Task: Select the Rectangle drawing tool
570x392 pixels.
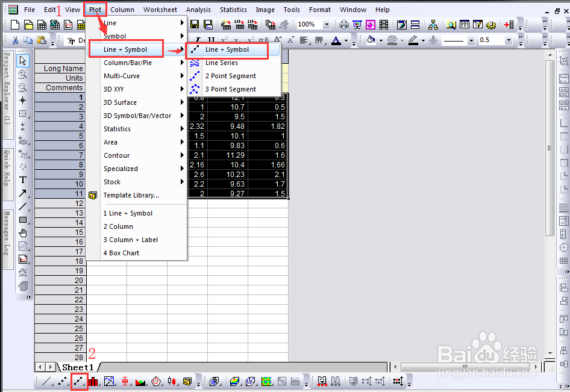Action: pyautogui.click(x=22, y=220)
